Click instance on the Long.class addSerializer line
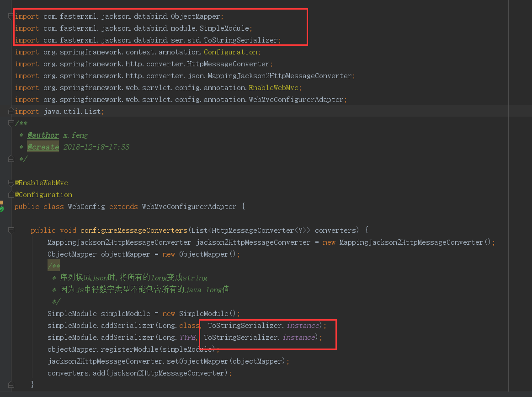The width and height of the screenshot is (532, 397). click(x=303, y=325)
